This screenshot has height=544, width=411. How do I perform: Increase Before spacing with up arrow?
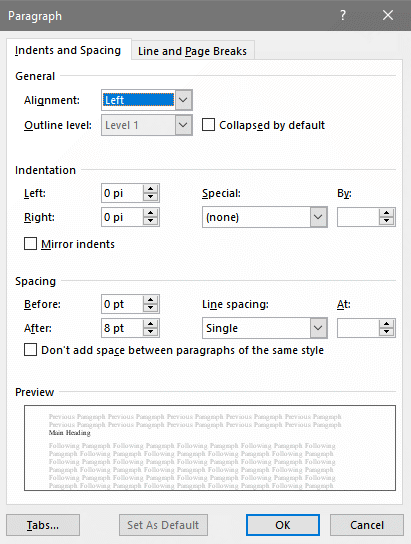151,300
